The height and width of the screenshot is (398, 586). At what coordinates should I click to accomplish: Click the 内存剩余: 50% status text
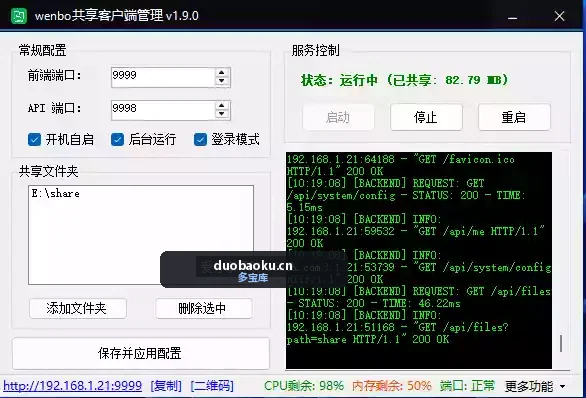(x=392, y=386)
